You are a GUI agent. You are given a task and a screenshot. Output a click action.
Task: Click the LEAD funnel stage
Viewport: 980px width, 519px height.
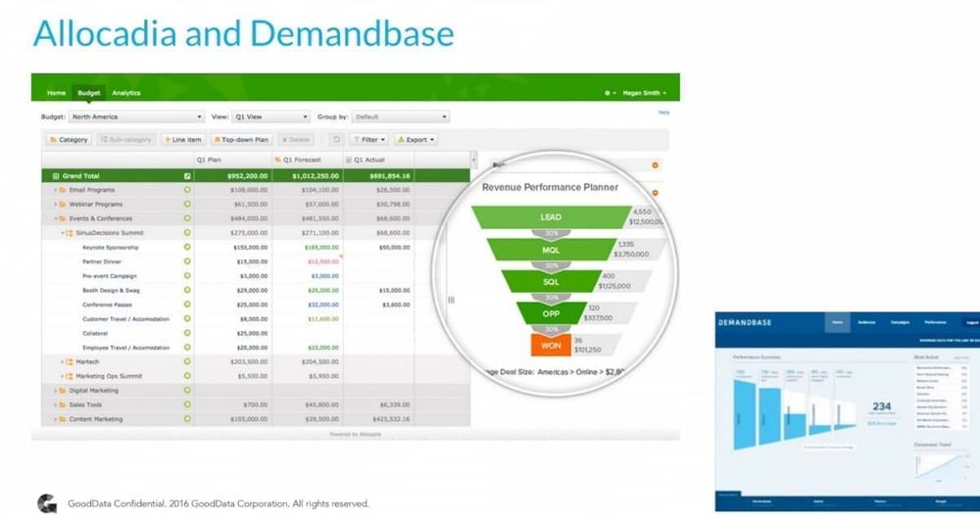[551, 217]
